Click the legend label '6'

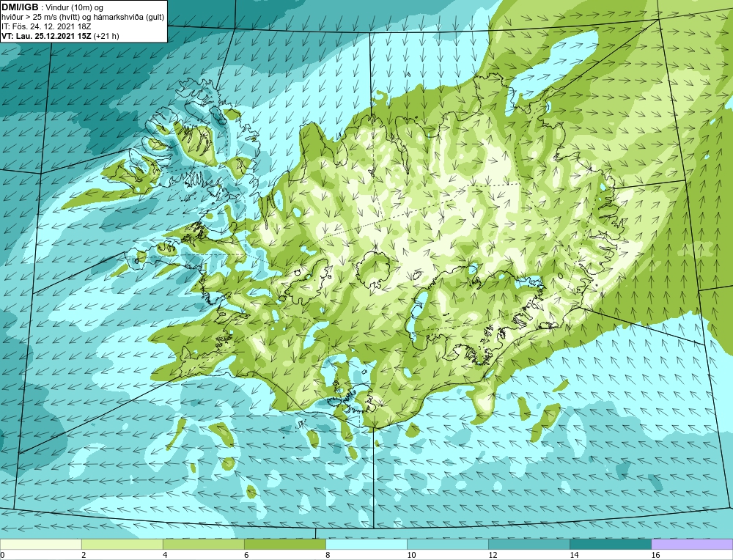pos(246,555)
